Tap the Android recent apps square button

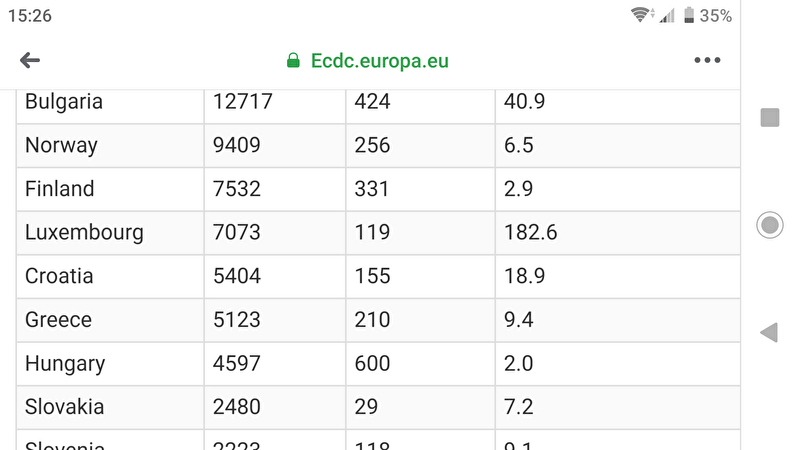pos(769,117)
